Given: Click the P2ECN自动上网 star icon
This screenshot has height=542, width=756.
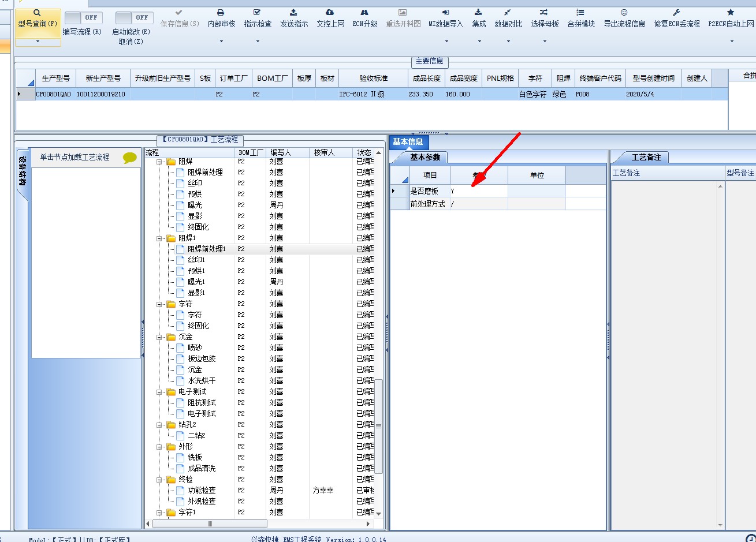Looking at the screenshot, I should (x=731, y=13).
